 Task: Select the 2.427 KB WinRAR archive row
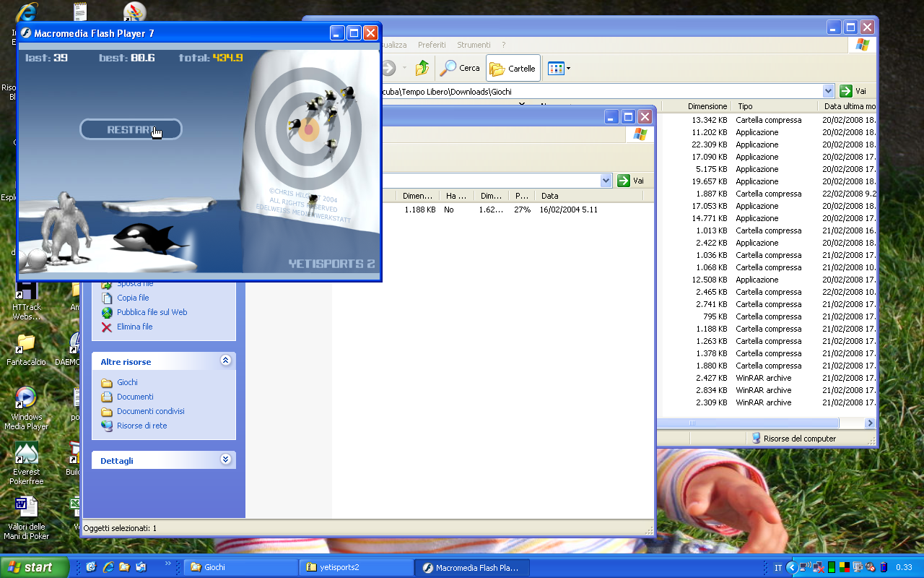(769, 378)
